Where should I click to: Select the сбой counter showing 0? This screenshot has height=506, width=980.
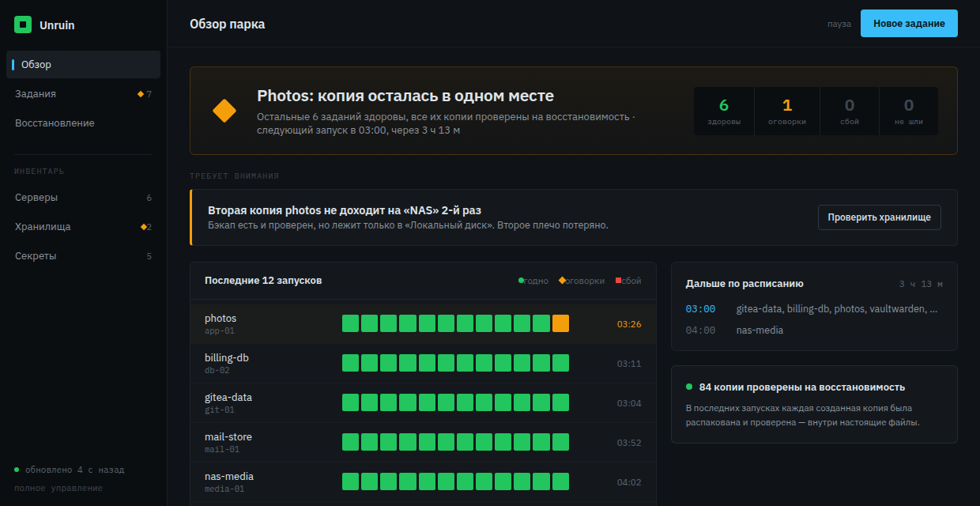click(850, 111)
